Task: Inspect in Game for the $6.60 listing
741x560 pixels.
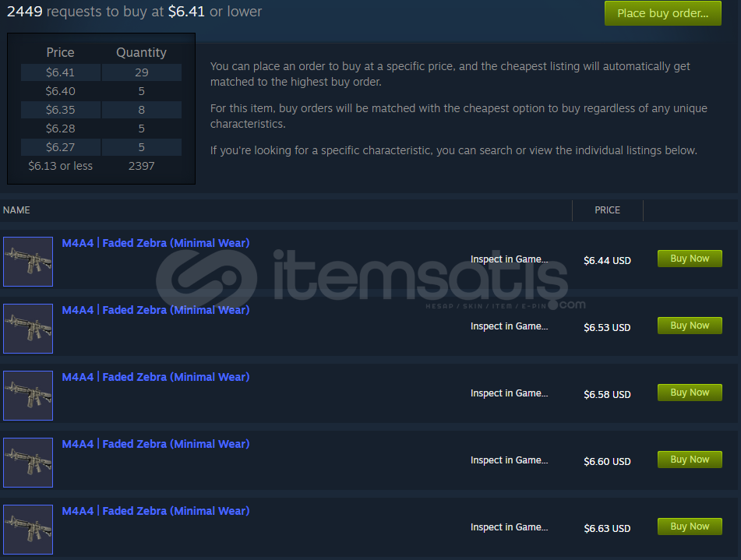Action: 509,460
